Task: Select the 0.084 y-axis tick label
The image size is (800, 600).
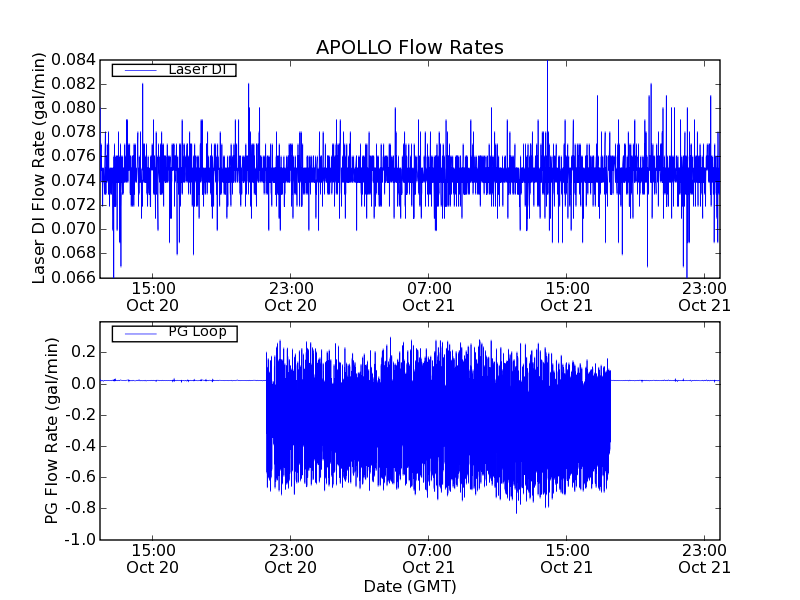Action: click(x=73, y=60)
